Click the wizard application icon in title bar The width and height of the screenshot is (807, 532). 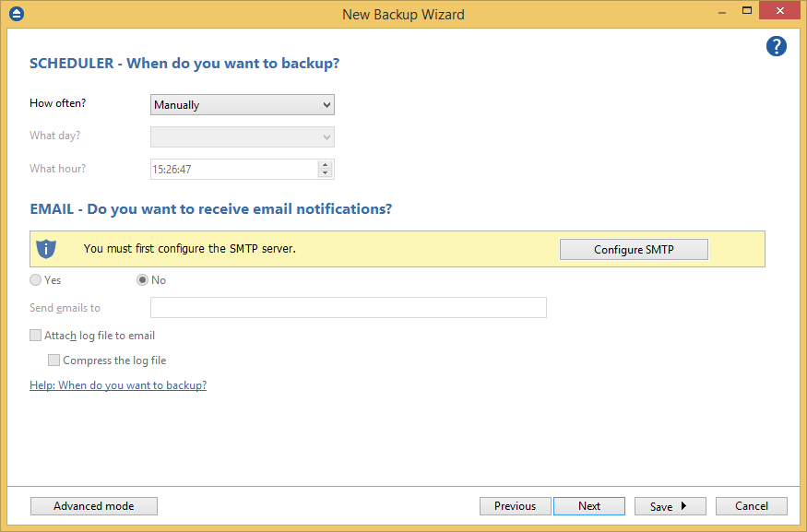16,14
